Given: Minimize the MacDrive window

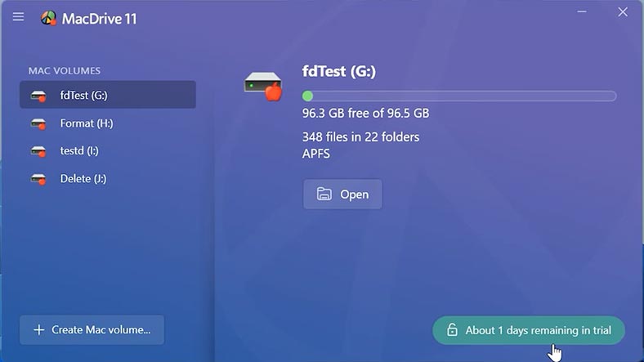Looking at the screenshot, I should click(x=582, y=12).
